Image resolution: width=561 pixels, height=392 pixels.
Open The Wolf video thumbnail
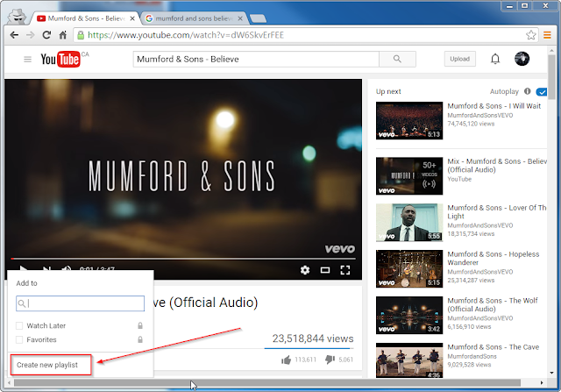coord(409,316)
